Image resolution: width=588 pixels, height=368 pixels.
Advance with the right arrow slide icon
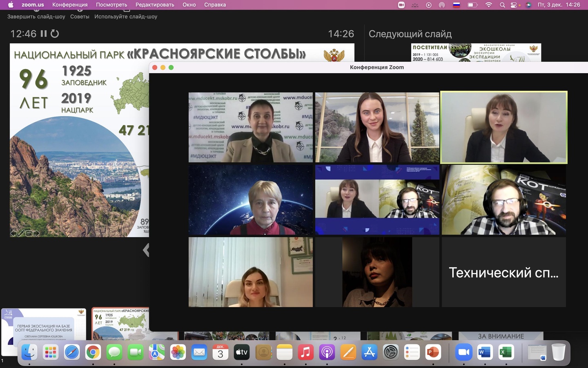(x=37, y=233)
